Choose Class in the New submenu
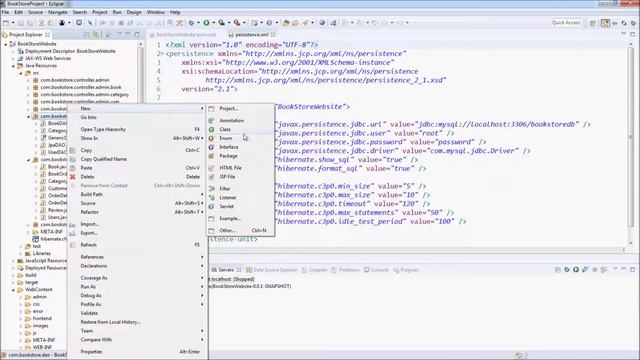The width and height of the screenshot is (640, 360). 240,129
